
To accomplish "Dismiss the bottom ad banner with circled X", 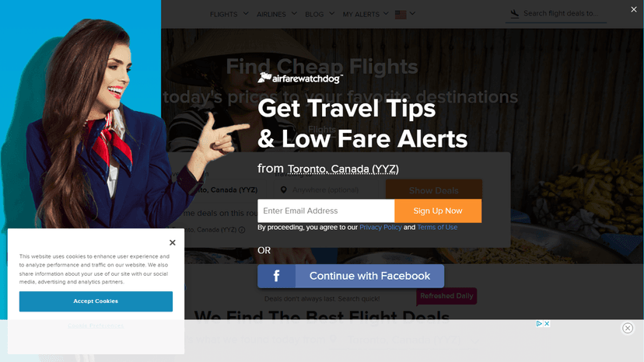I will point(627,328).
